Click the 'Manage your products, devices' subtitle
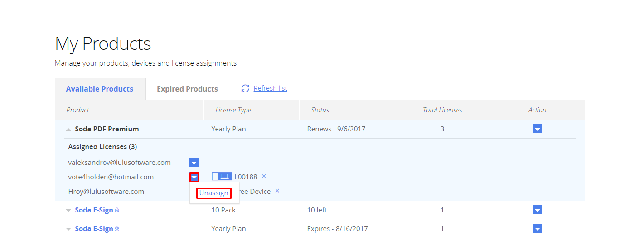The width and height of the screenshot is (644, 241). [x=145, y=63]
